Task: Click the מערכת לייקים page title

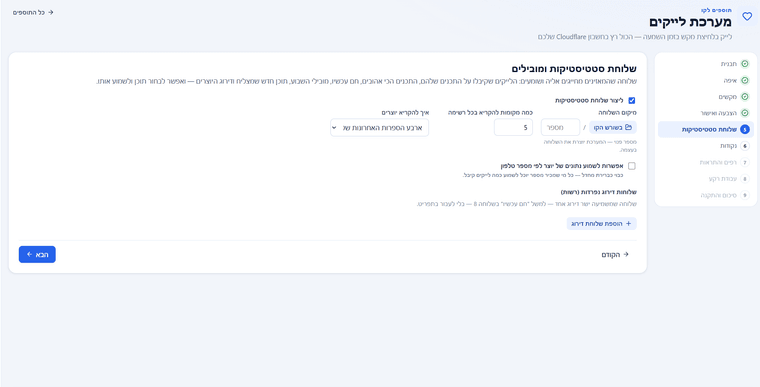Action: pos(691,23)
